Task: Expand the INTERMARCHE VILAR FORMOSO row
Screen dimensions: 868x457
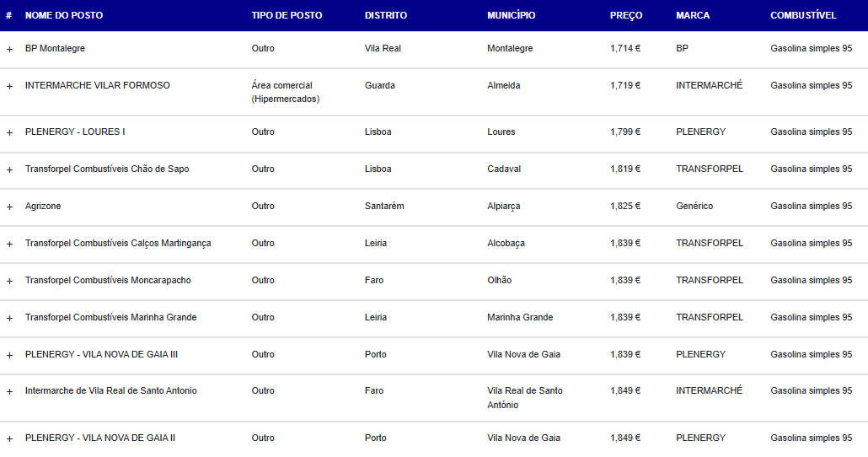Action: (x=9, y=86)
